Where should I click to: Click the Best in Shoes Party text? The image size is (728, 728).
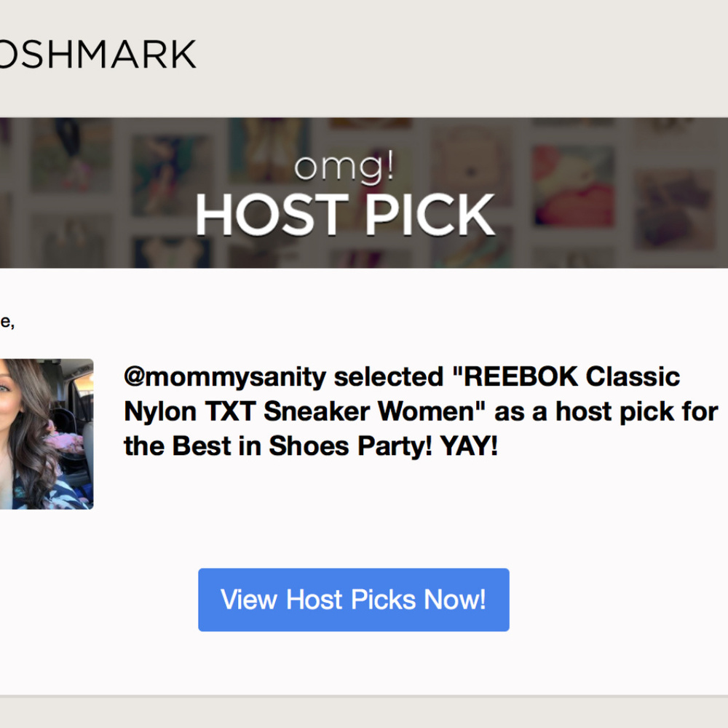click(302, 446)
